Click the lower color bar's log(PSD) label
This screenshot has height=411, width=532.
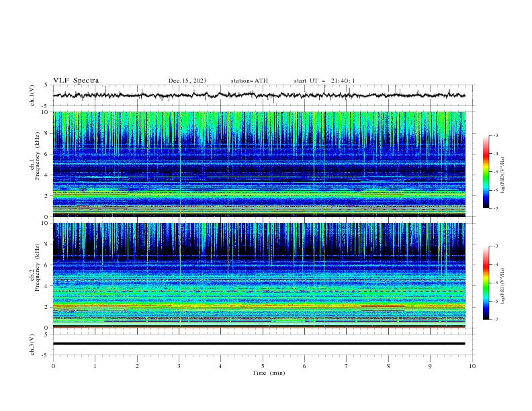click(503, 286)
